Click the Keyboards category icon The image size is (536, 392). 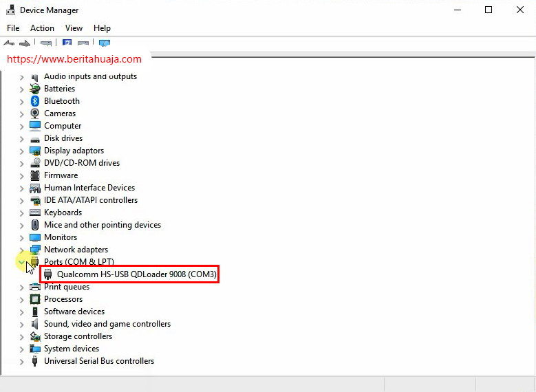point(35,213)
